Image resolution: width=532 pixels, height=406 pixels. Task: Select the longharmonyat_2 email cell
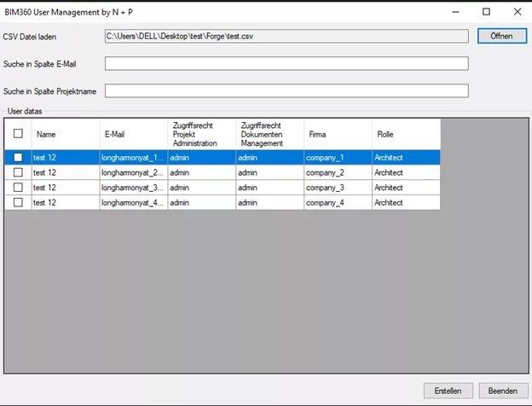click(x=133, y=172)
